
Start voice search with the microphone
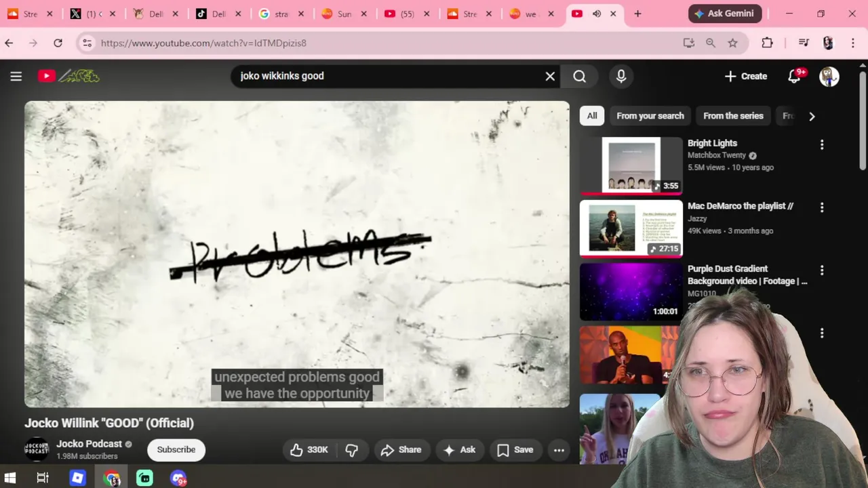coord(621,76)
